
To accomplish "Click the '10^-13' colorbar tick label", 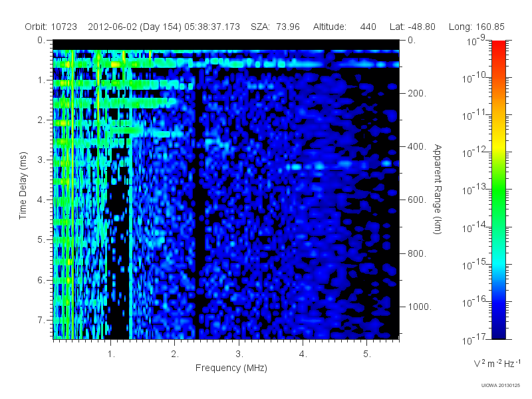I will [473, 190].
